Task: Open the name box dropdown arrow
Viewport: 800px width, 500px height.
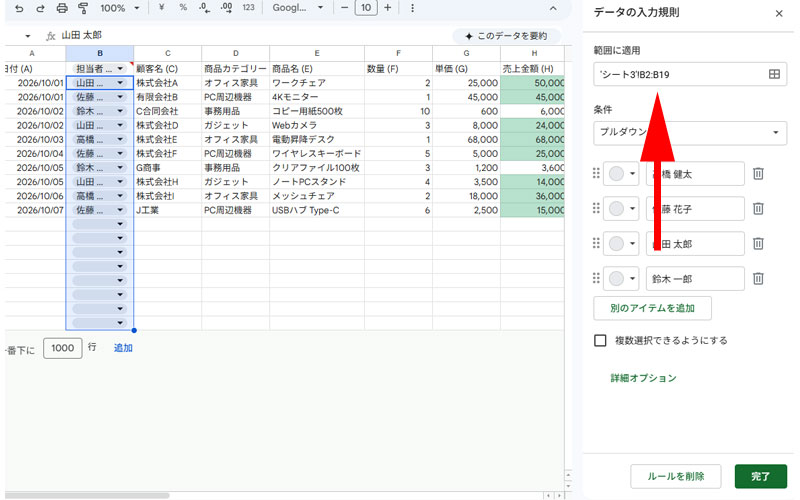Action: tap(28, 36)
